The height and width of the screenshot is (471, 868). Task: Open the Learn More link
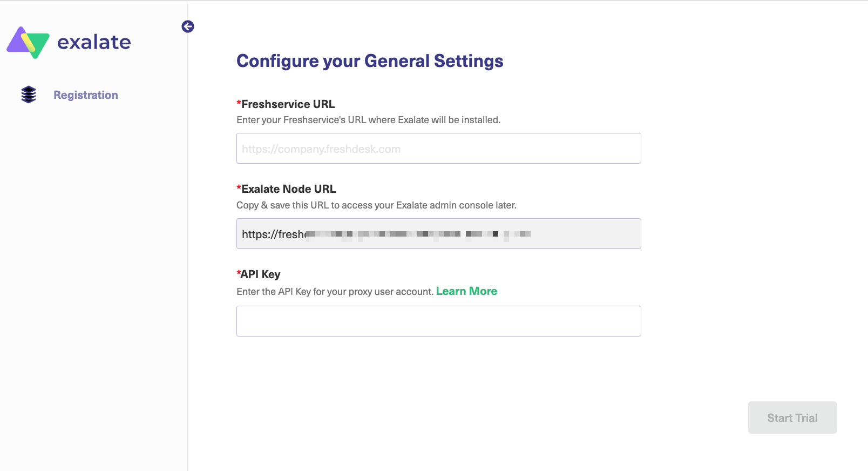tap(466, 291)
